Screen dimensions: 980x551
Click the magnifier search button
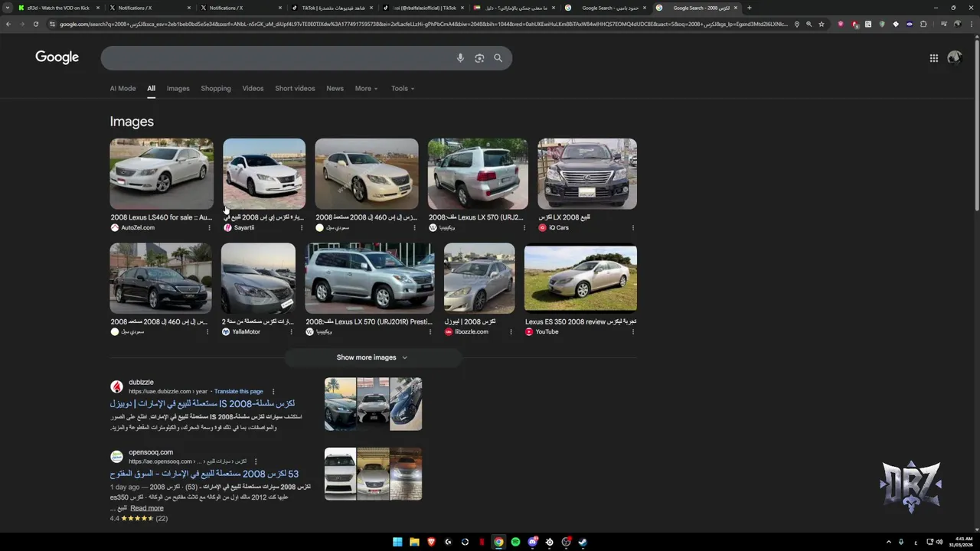(x=498, y=58)
